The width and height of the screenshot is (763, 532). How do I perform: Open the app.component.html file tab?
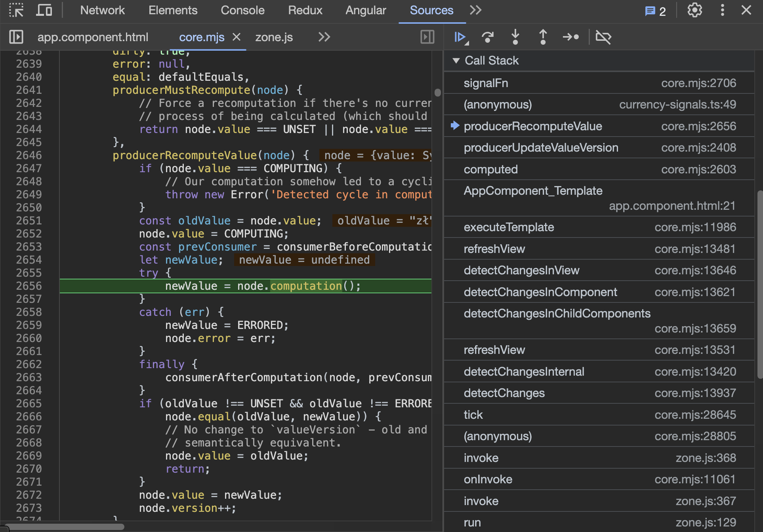(x=93, y=37)
